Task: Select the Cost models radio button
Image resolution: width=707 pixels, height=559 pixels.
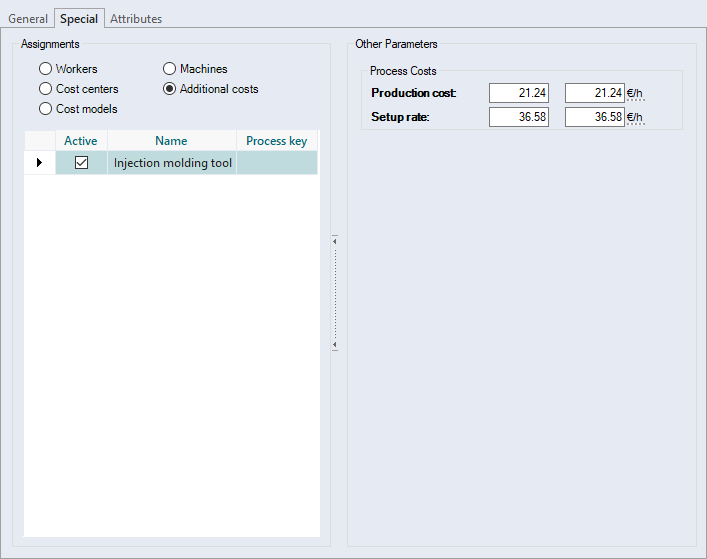Action: click(45, 109)
